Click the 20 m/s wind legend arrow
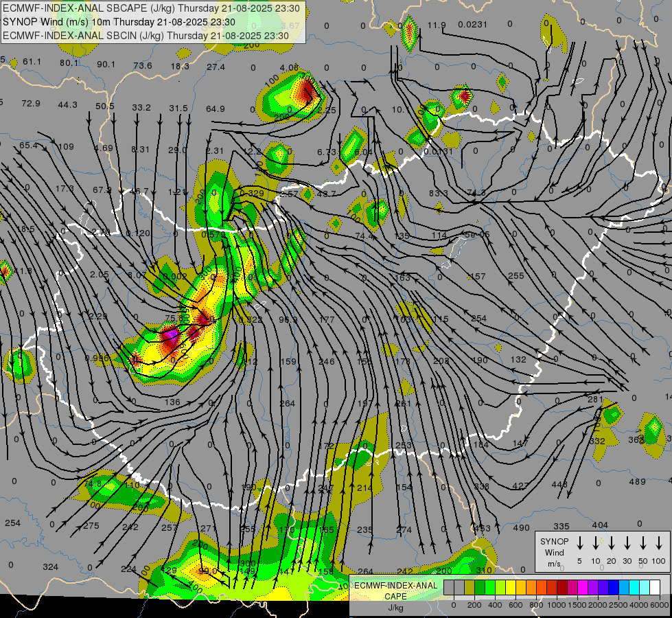 tap(611, 543)
